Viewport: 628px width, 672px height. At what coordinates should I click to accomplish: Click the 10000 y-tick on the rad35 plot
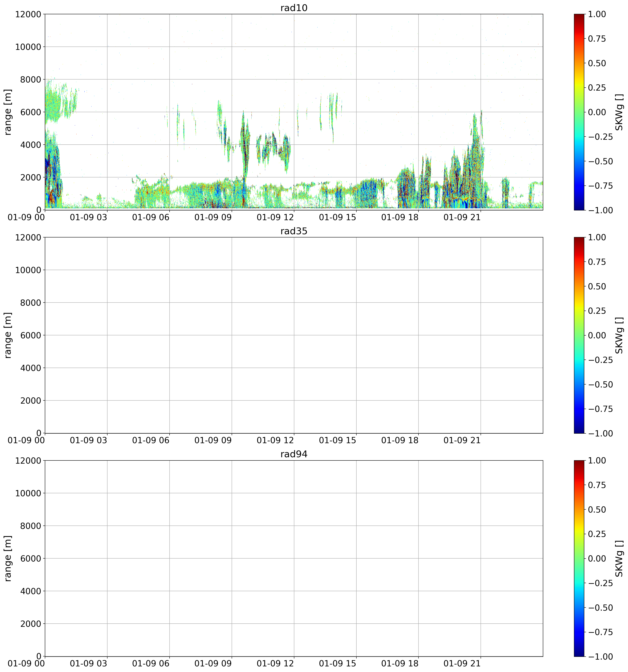tap(28, 270)
